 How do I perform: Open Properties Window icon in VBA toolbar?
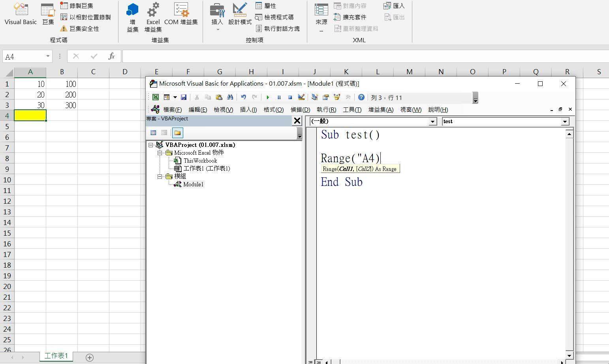(x=326, y=97)
